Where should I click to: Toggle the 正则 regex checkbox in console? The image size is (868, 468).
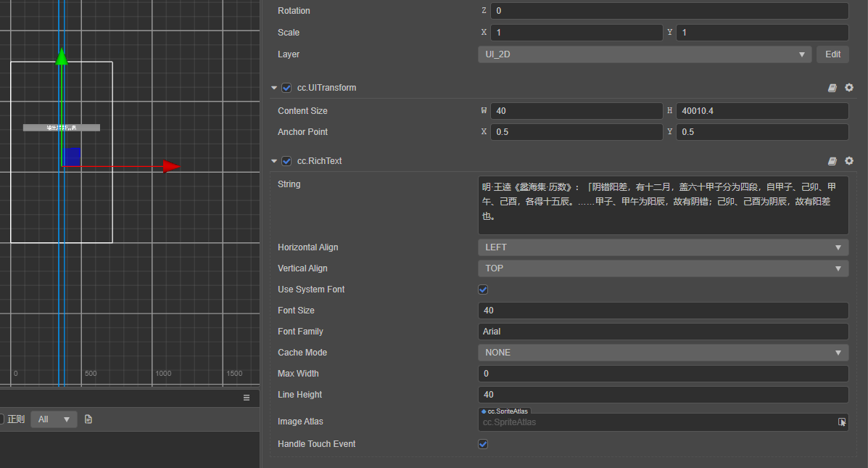tap(1, 419)
